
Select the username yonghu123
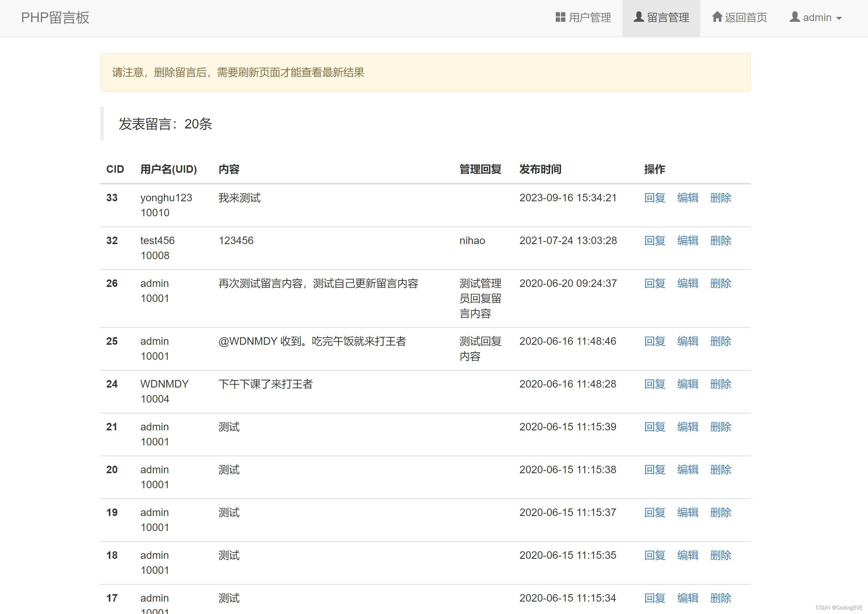[166, 198]
